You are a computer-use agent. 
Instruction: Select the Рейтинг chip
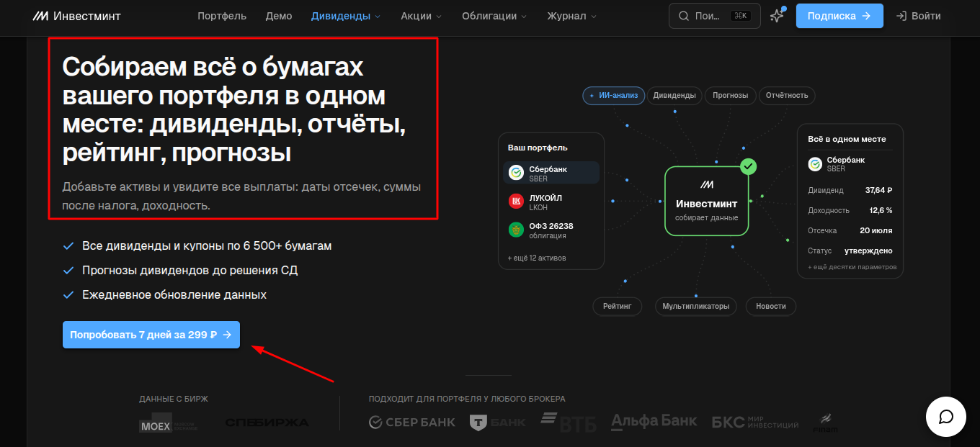pyautogui.click(x=617, y=306)
